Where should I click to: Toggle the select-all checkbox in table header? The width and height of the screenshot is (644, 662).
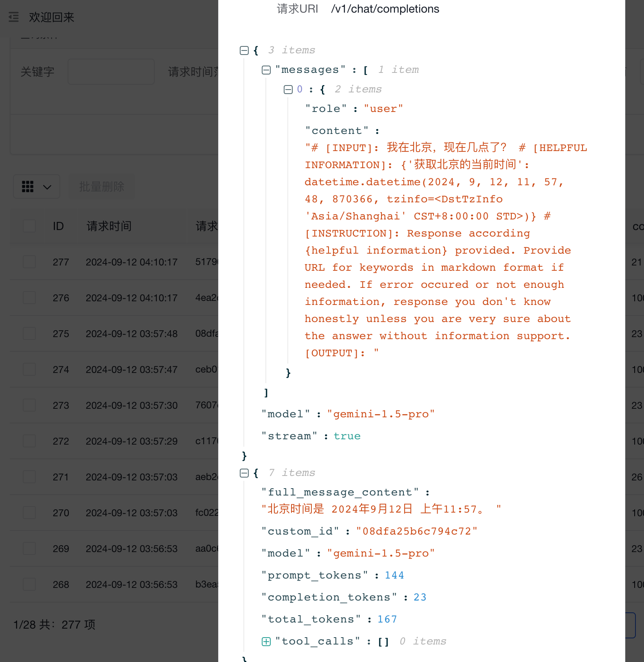pyautogui.click(x=29, y=226)
